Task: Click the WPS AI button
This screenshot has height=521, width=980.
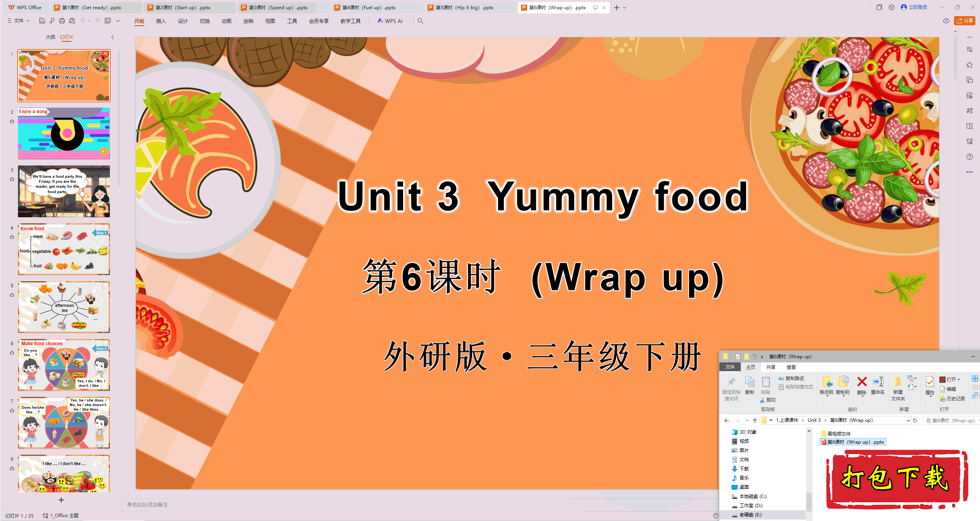Action: [x=390, y=21]
